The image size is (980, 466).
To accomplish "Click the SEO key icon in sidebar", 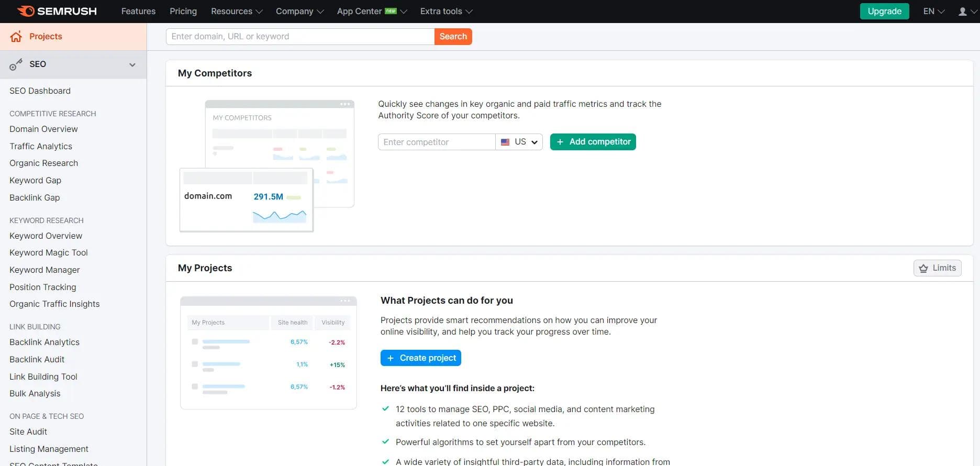I will (x=16, y=64).
